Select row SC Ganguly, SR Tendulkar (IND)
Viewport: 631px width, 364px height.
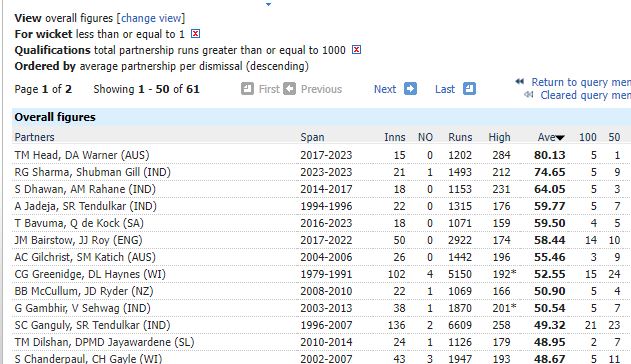tap(322, 325)
